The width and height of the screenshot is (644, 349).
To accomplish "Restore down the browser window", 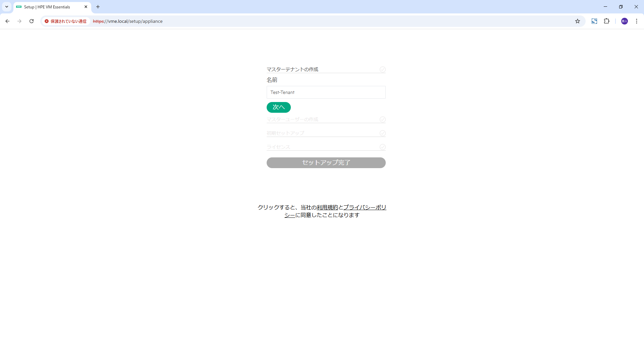I will pos(621,7).
